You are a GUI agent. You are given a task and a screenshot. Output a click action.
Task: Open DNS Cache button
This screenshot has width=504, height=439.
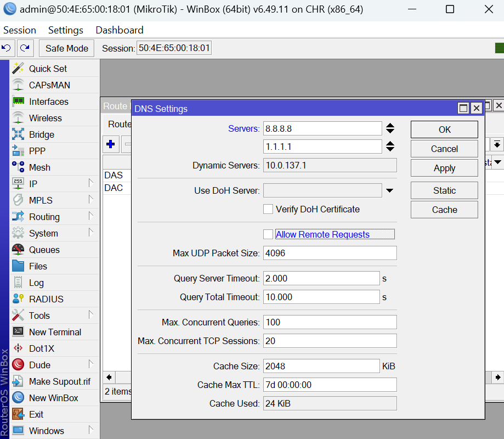tap(444, 210)
